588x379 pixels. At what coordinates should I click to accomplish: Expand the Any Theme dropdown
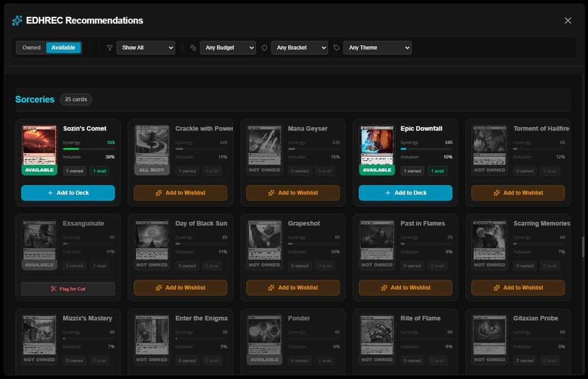click(x=377, y=48)
